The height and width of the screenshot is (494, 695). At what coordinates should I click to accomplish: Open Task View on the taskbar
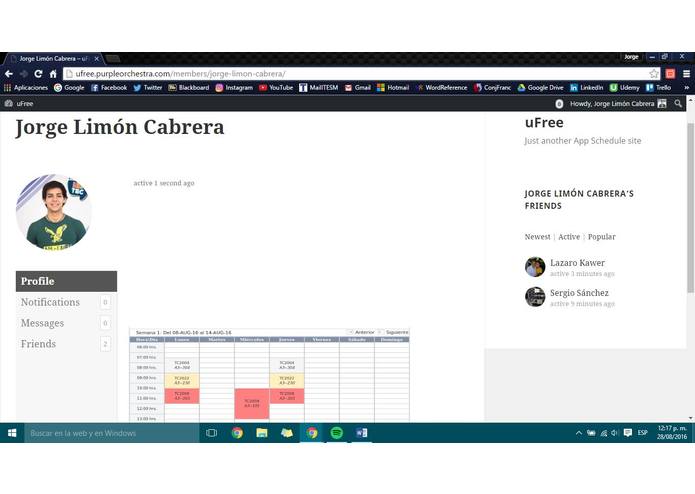point(211,433)
